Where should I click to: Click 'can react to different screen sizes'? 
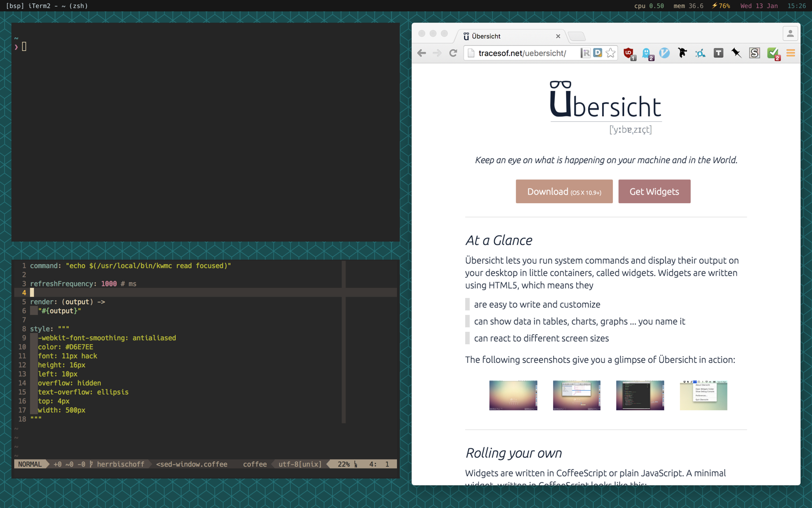(x=541, y=338)
